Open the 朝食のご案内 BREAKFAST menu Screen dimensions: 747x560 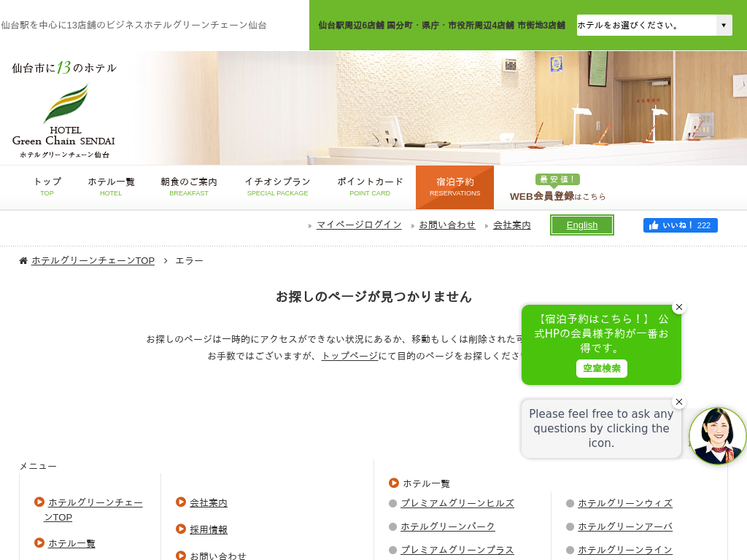189,187
